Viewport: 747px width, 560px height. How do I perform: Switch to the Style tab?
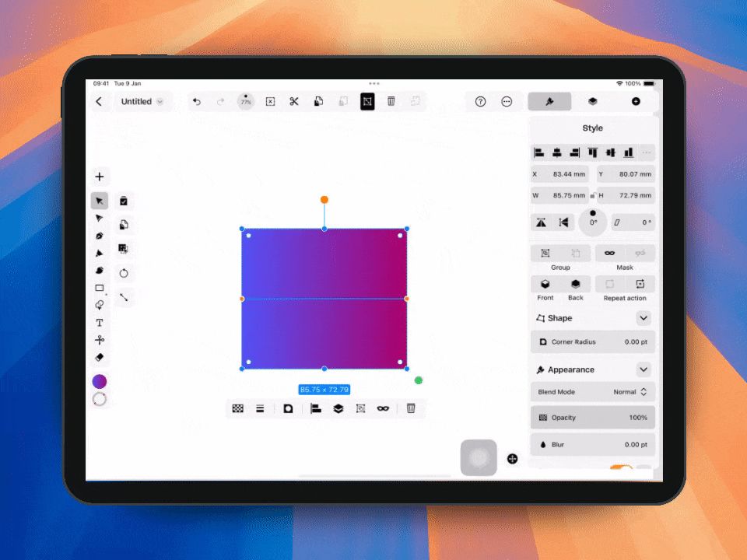pos(549,101)
